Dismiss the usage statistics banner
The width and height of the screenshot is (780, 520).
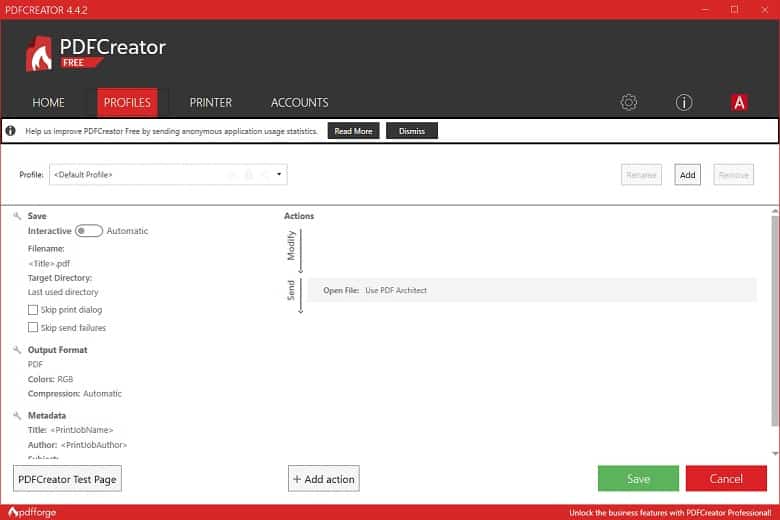[x=412, y=131]
